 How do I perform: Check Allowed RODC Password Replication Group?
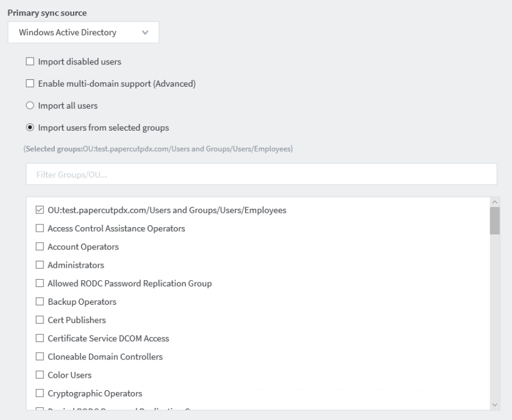click(39, 283)
